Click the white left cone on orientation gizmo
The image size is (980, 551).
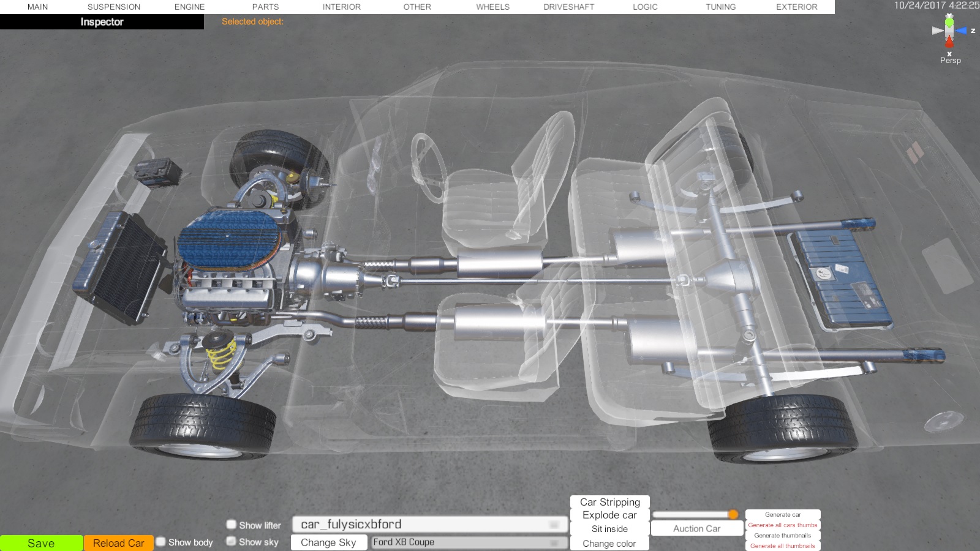pos(937,31)
